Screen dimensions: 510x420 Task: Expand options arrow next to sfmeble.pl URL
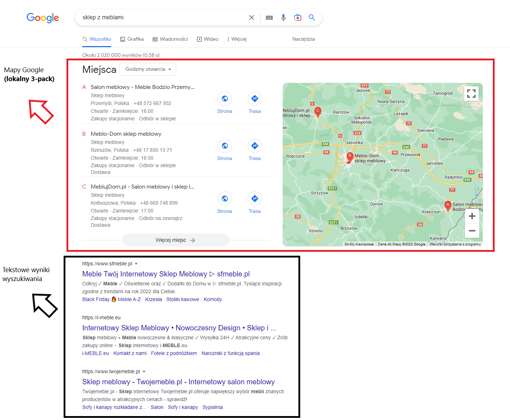pyautogui.click(x=136, y=264)
